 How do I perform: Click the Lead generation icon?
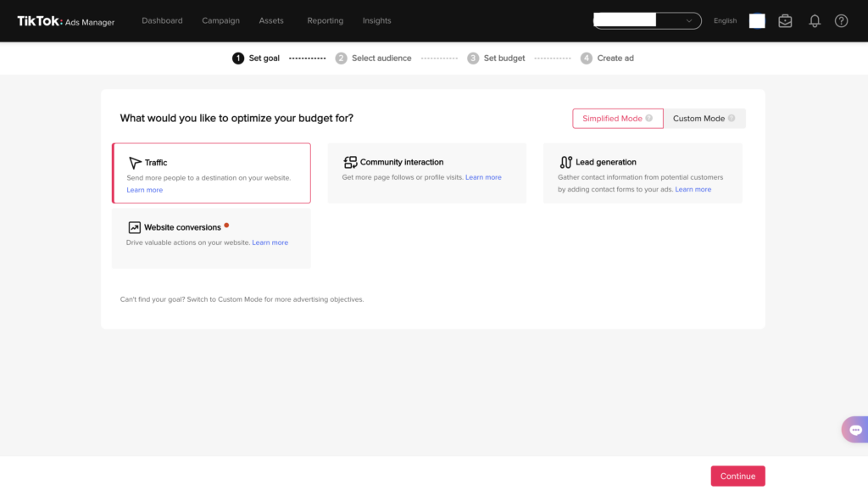pyautogui.click(x=565, y=162)
